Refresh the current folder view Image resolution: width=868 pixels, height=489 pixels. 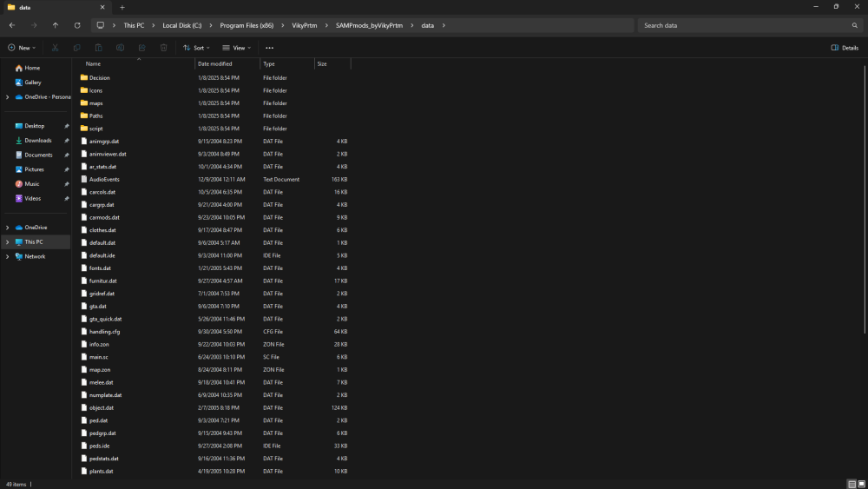77,25
